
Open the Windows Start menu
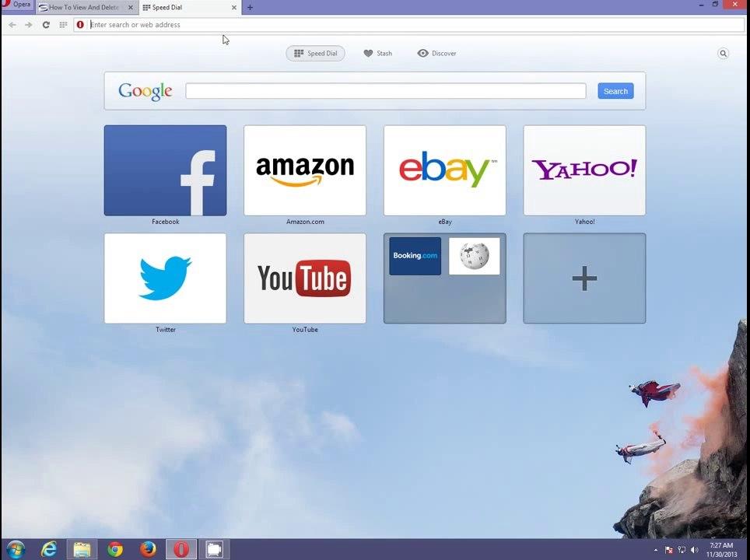click(16, 549)
